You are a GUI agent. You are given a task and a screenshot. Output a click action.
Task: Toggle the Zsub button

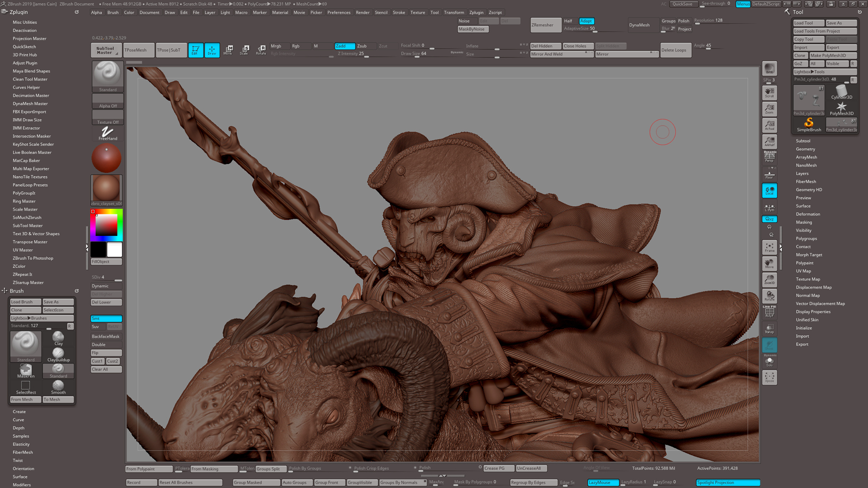pos(366,46)
